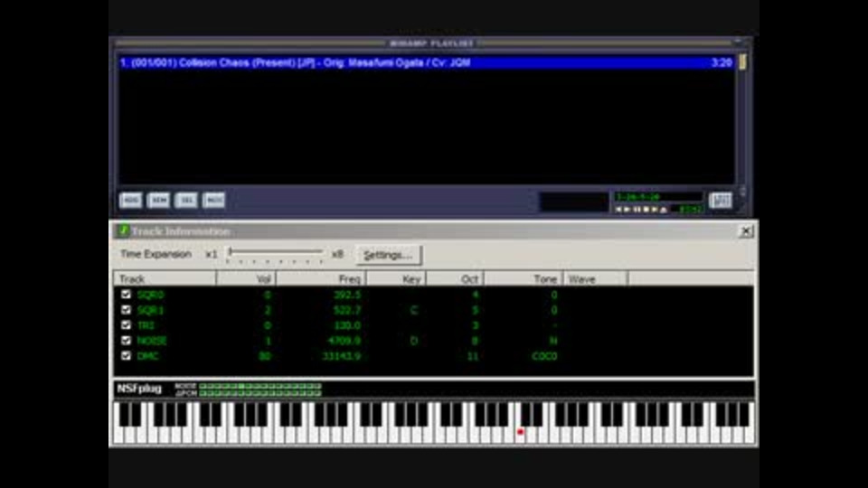The width and height of the screenshot is (868, 488).
Task: Click the next track mini button
Action: pyautogui.click(x=655, y=210)
